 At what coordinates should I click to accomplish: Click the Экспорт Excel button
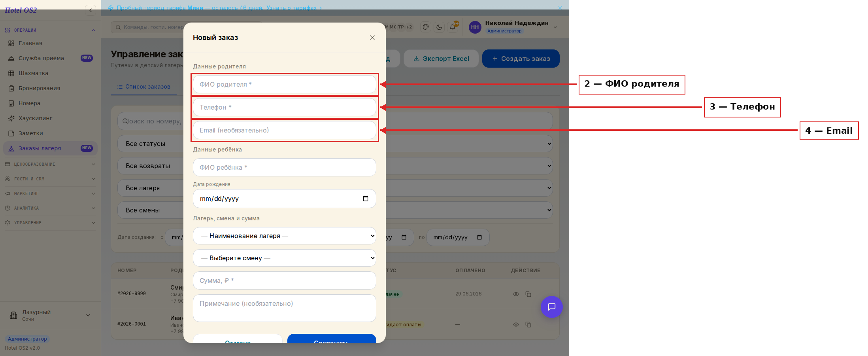(441, 59)
